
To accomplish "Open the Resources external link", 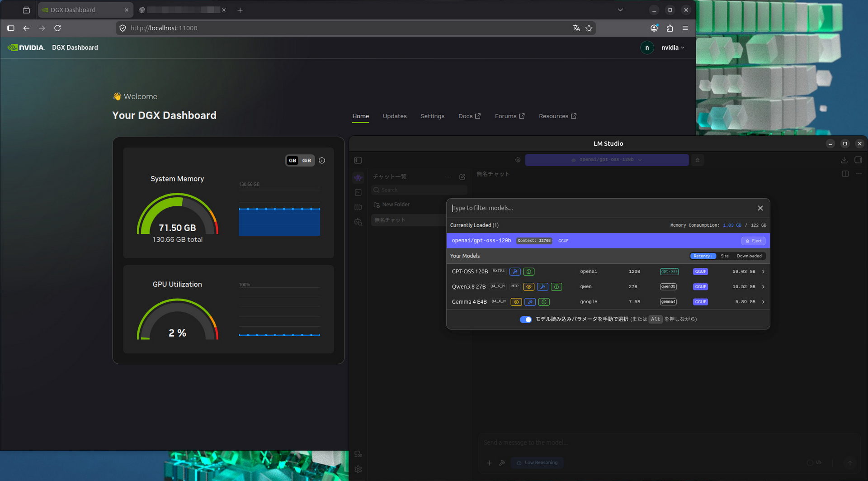I will point(557,116).
